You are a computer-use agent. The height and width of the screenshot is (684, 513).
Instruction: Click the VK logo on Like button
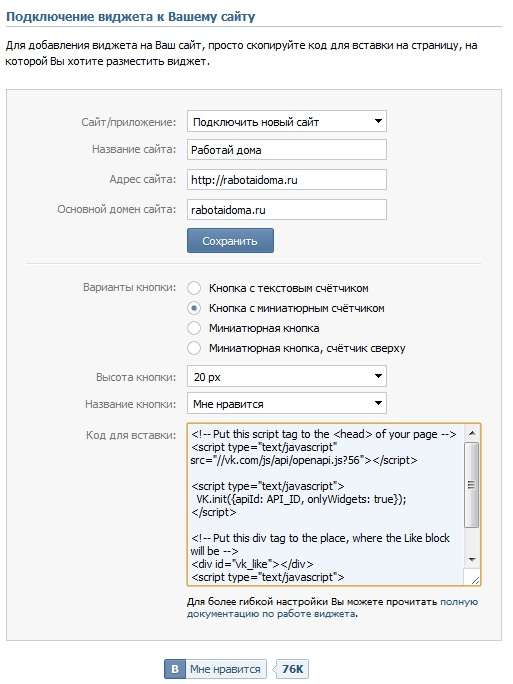pos(175,669)
